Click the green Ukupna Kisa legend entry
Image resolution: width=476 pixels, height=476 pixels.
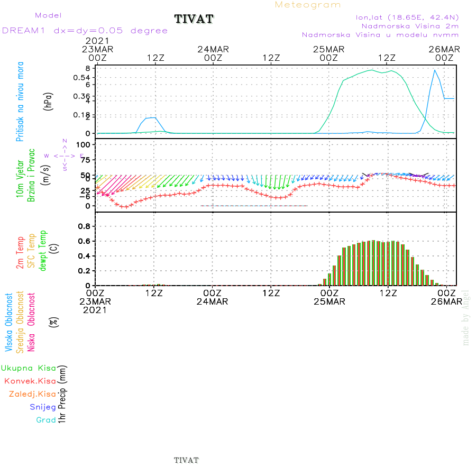pyautogui.click(x=29, y=368)
